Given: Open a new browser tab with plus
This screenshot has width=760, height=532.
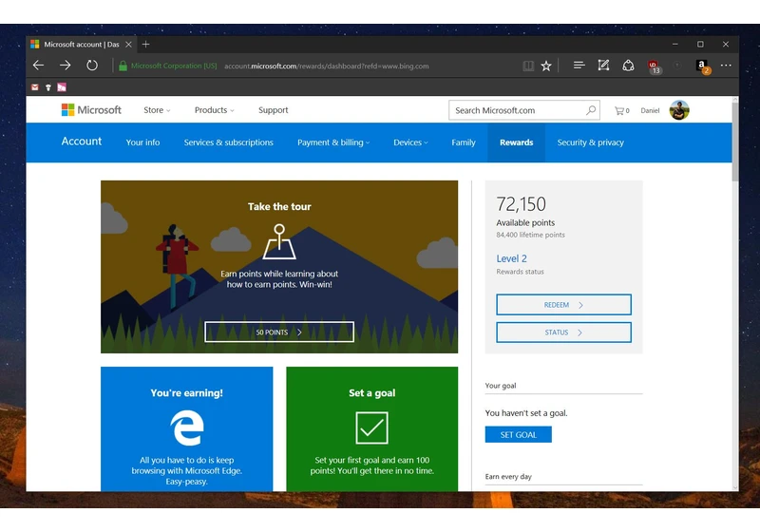Looking at the screenshot, I should [145, 44].
